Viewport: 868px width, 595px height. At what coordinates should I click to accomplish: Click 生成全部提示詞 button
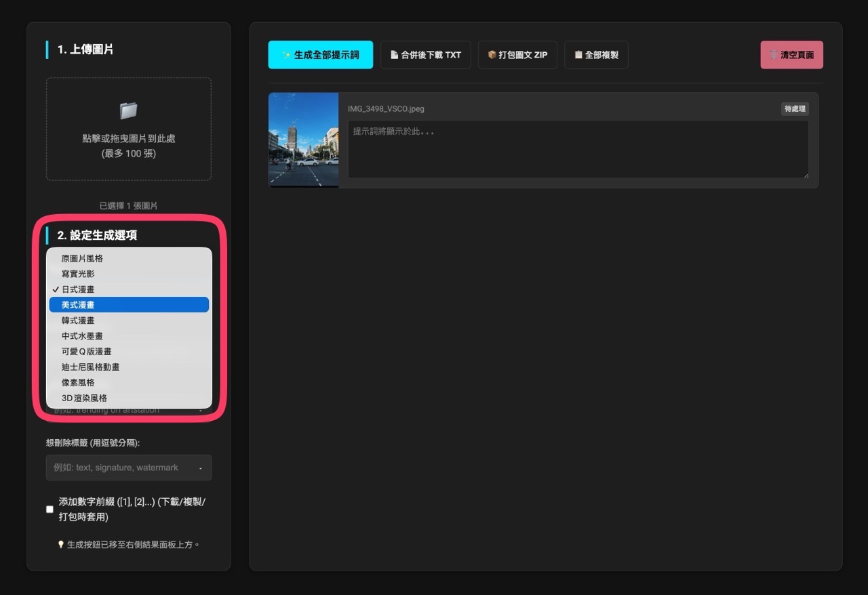click(x=320, y=55)
